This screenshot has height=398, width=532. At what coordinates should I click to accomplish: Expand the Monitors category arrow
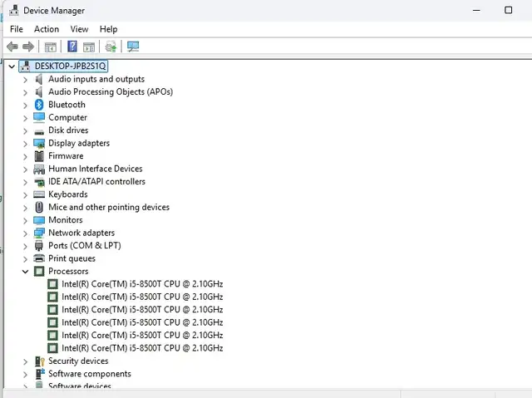25,221
